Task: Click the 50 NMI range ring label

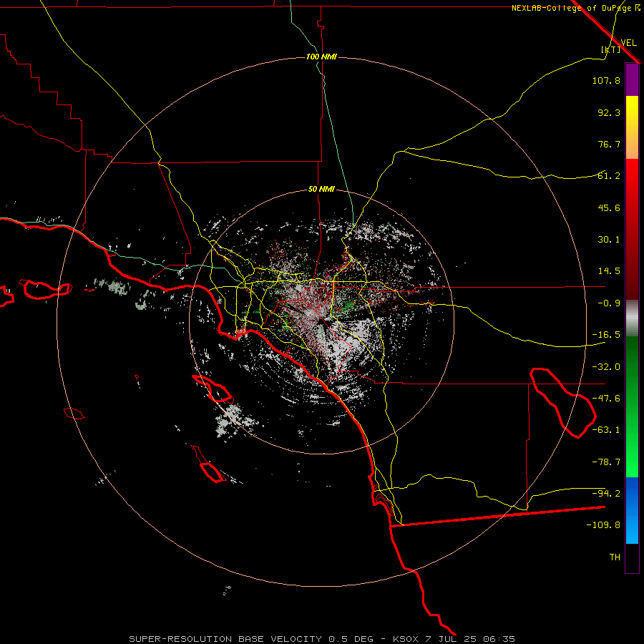Action: click(x=321, y=189)
